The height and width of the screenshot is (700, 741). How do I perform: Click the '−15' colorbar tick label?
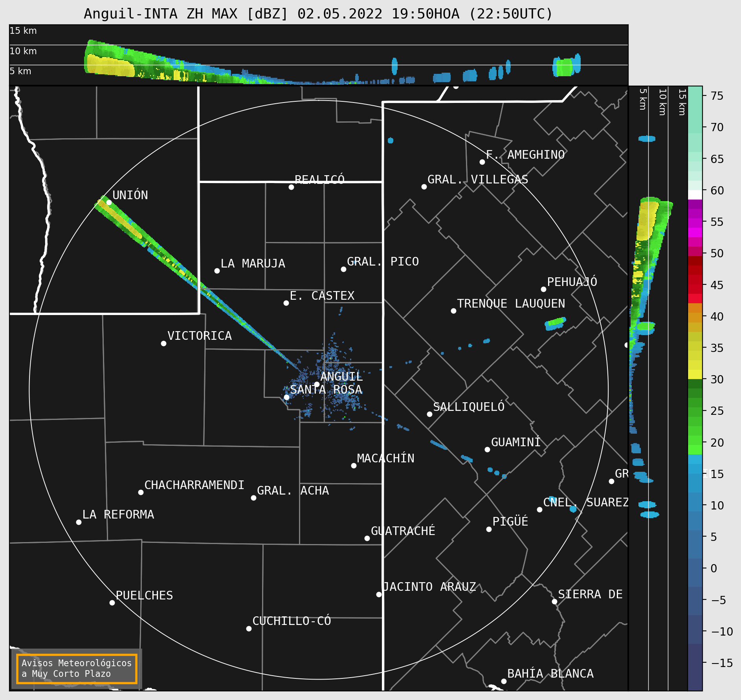[722, 663]
